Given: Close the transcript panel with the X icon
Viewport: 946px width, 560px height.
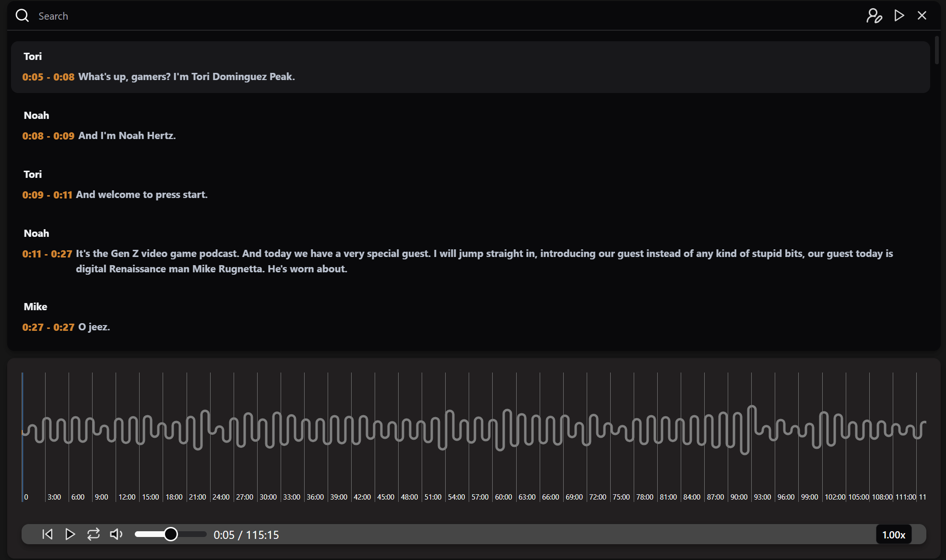Looking at the screenshot, I should pyautogui.click(x=922, y=15).
